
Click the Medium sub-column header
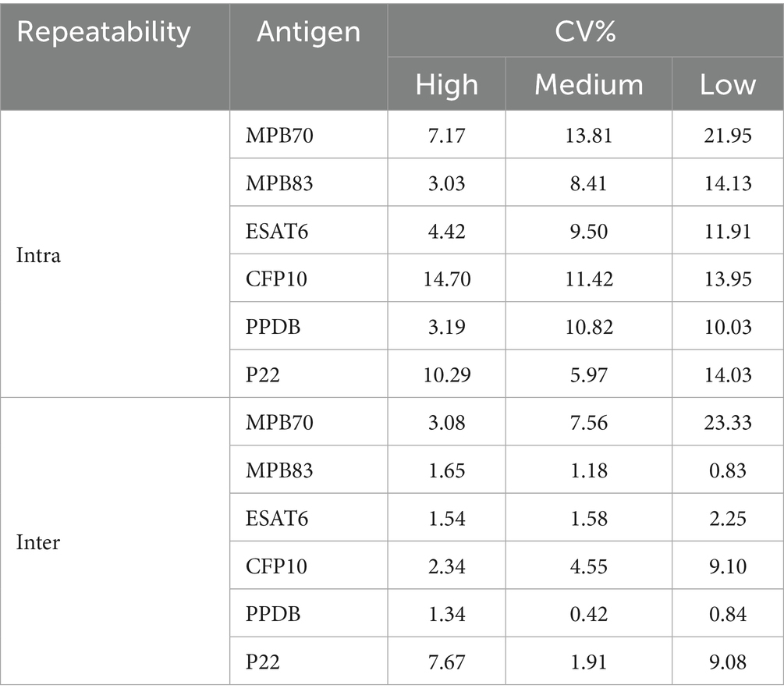coord(588,84)
